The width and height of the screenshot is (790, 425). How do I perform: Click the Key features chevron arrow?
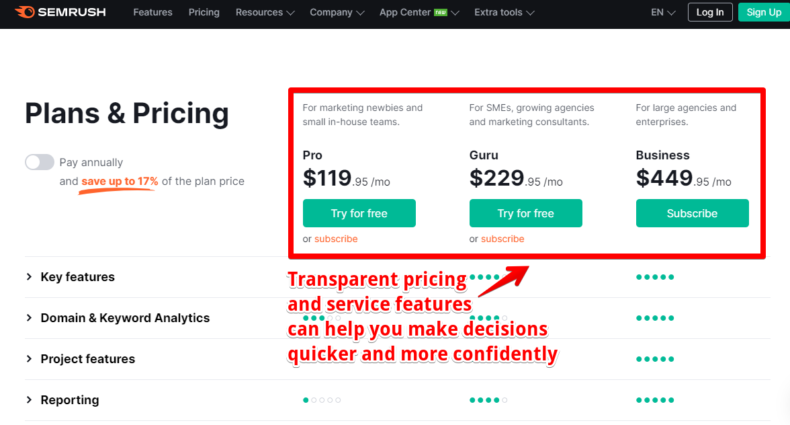tap(29, 276)
